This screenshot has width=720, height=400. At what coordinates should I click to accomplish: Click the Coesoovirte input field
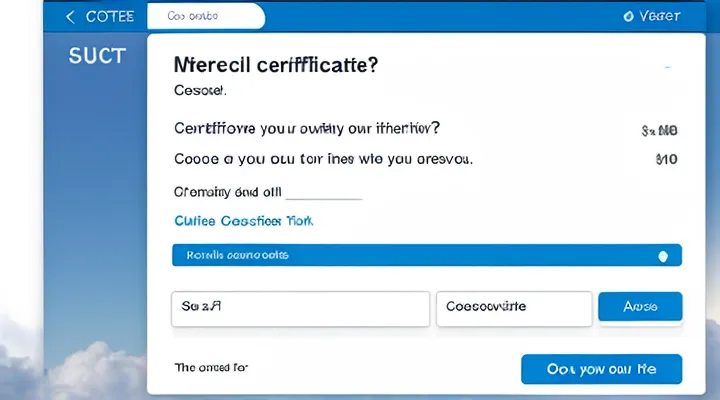[513, 308]
